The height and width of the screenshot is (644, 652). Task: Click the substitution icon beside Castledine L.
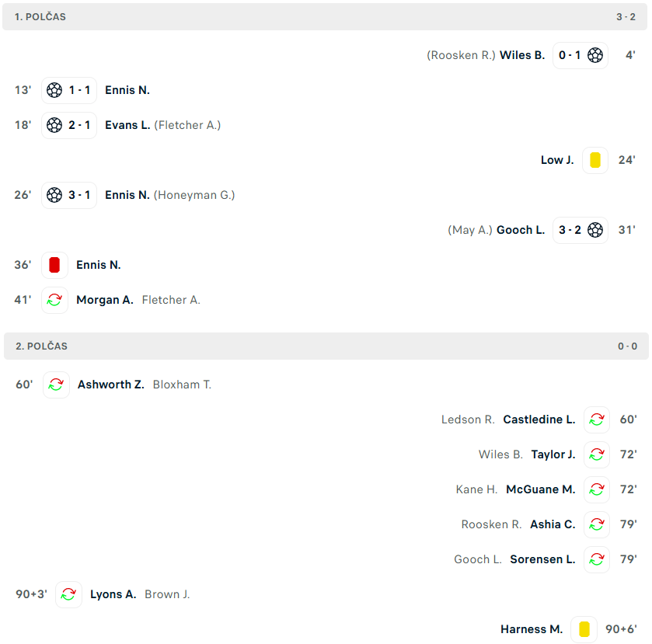pos(597,419)
